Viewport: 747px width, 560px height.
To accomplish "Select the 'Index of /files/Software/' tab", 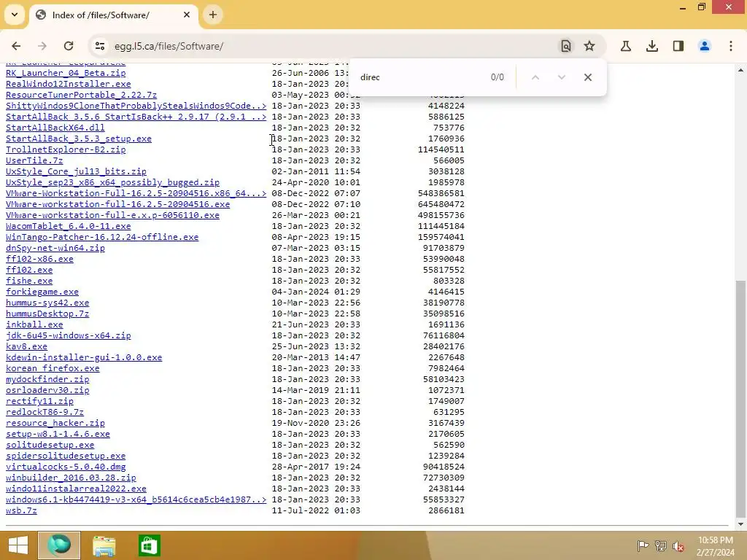I will pyautogui.click(x=113, y=15).
